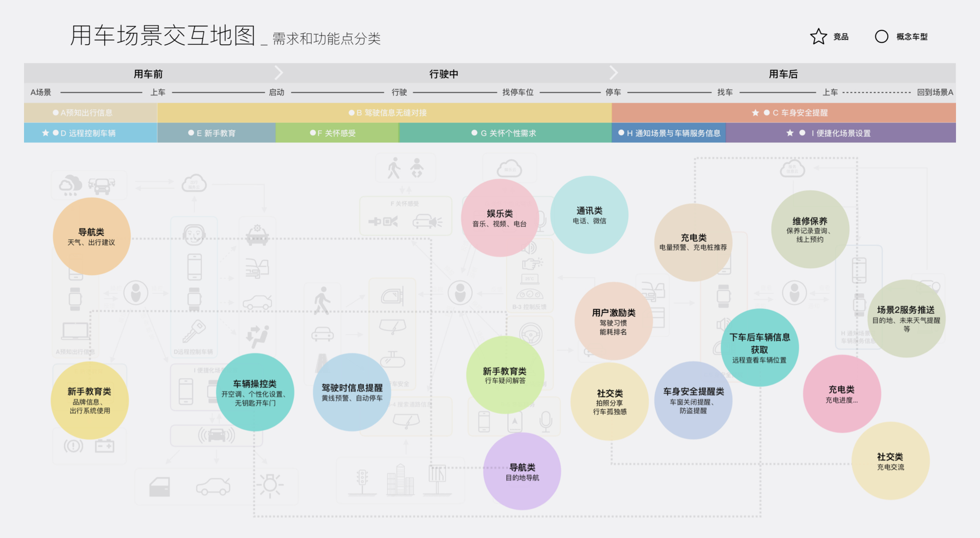Select the I 便捷化场景设置 bar label
The height and width of the screenshot is (538, 980).
(841, 133)
